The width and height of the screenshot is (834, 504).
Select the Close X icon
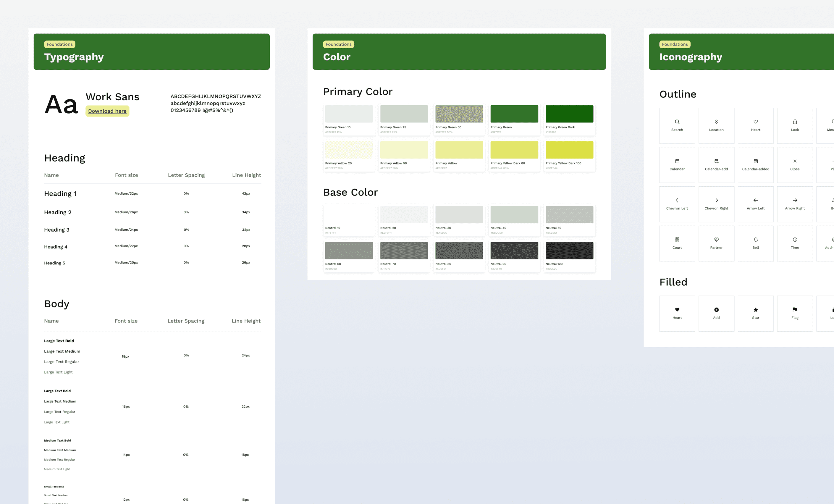tap(795, 161)
